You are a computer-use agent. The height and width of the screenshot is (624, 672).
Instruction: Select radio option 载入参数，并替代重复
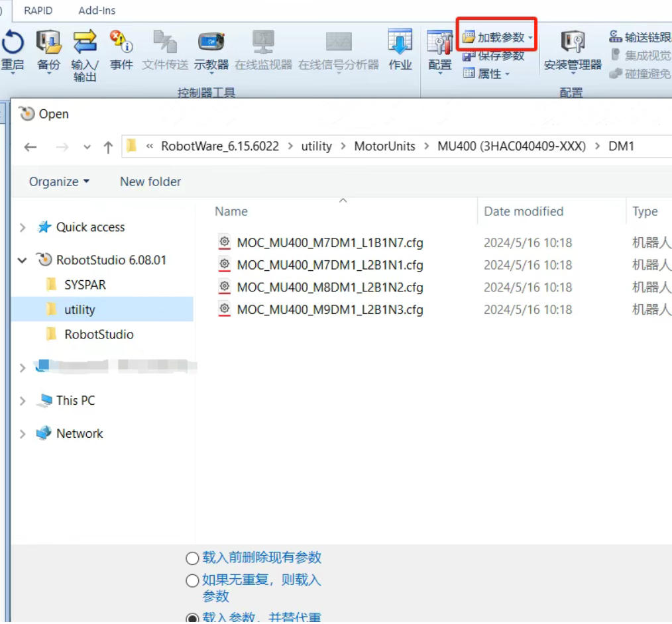click(x=192, y=618)
